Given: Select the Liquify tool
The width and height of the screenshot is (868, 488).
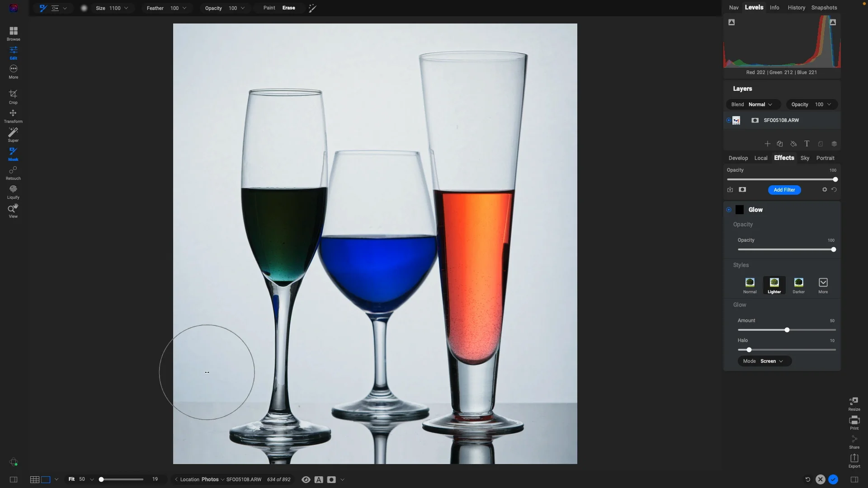Looking at the screenshot, I should [x=13, y=192].
